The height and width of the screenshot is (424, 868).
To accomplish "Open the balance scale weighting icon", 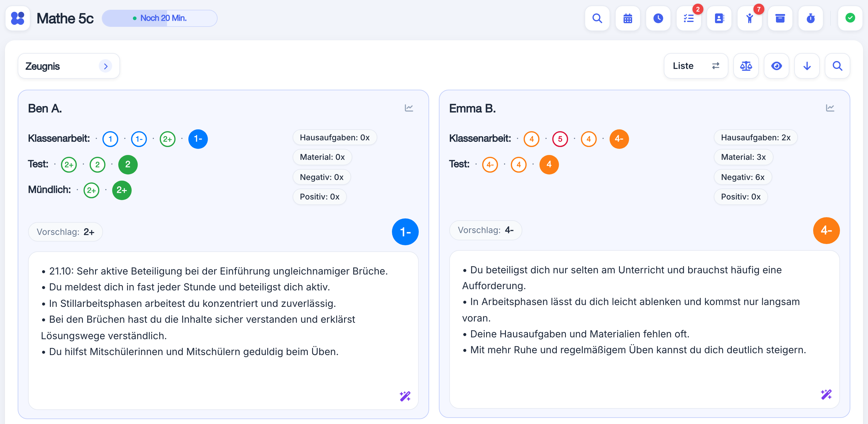I will pos(746,66).
